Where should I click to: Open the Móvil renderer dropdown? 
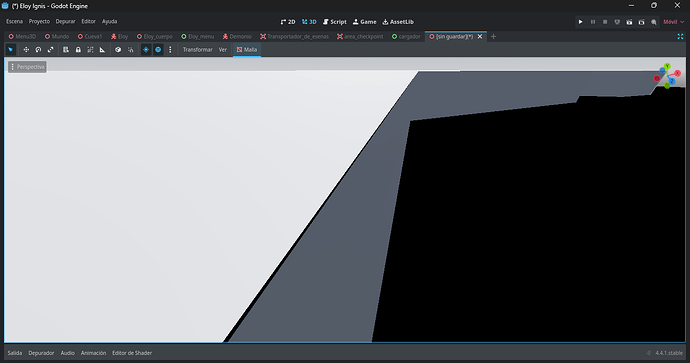(x=674, y=22)
